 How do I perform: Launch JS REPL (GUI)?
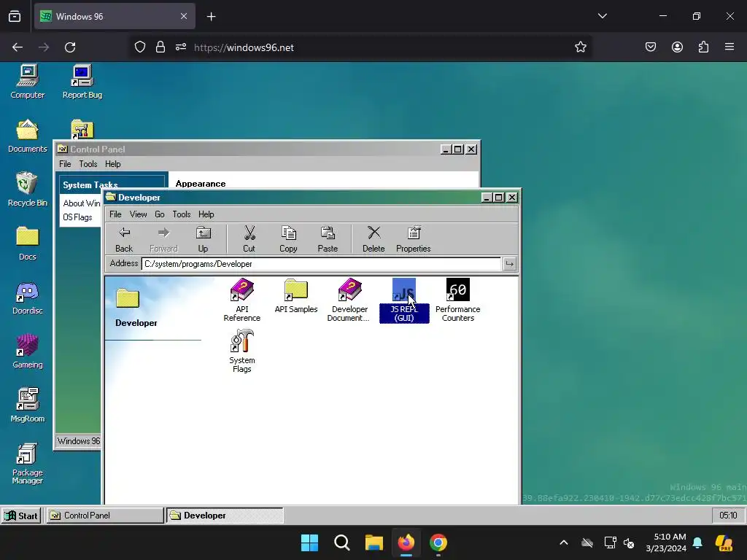[404, 300]
